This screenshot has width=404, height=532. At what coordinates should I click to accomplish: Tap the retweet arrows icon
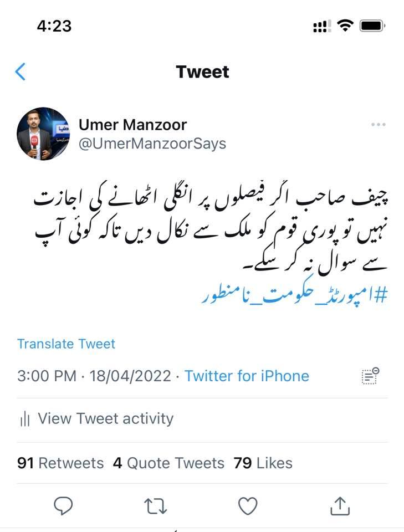tap(155, 506)
